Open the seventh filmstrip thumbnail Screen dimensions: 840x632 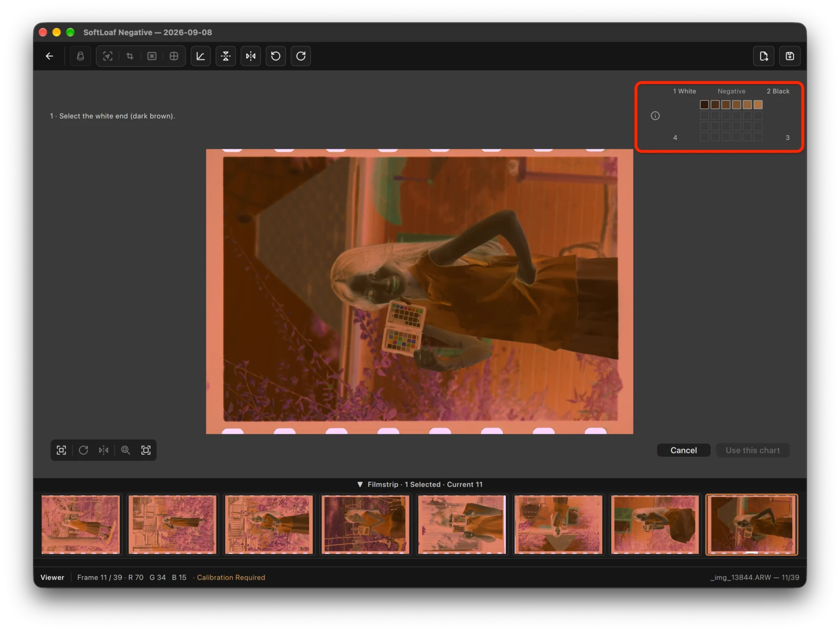pyautogui.click(x=655, y=524)
